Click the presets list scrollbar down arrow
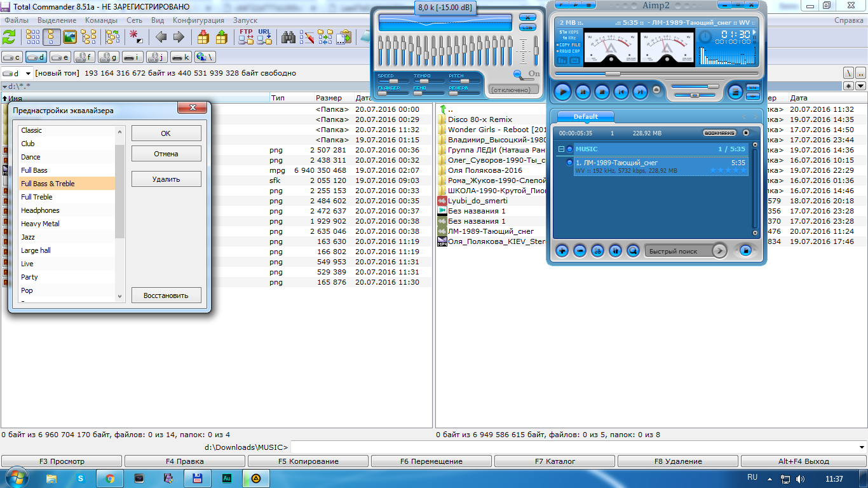This screenshot has height=488, width=868. [120, 296]
